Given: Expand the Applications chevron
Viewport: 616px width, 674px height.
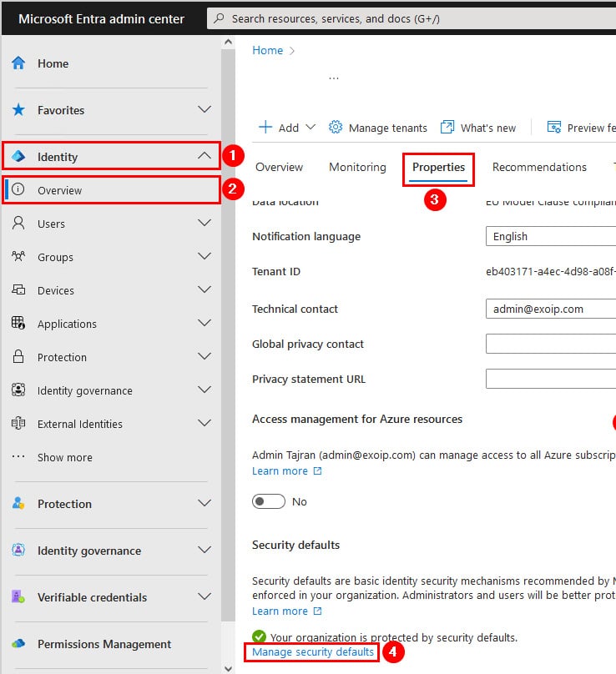Looking at the screenshot, I should tap(204, 323).
